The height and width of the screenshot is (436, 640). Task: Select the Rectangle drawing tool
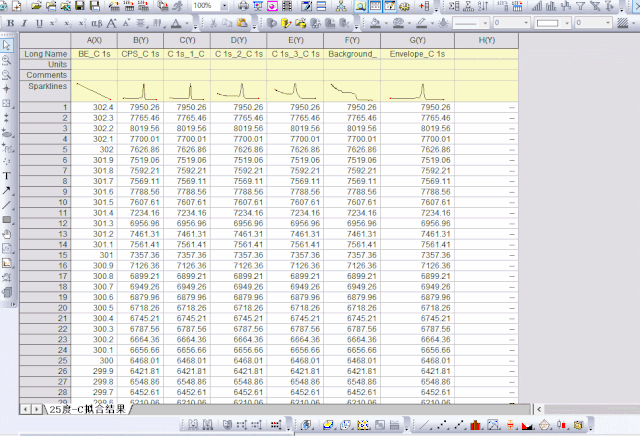(7, 219)
